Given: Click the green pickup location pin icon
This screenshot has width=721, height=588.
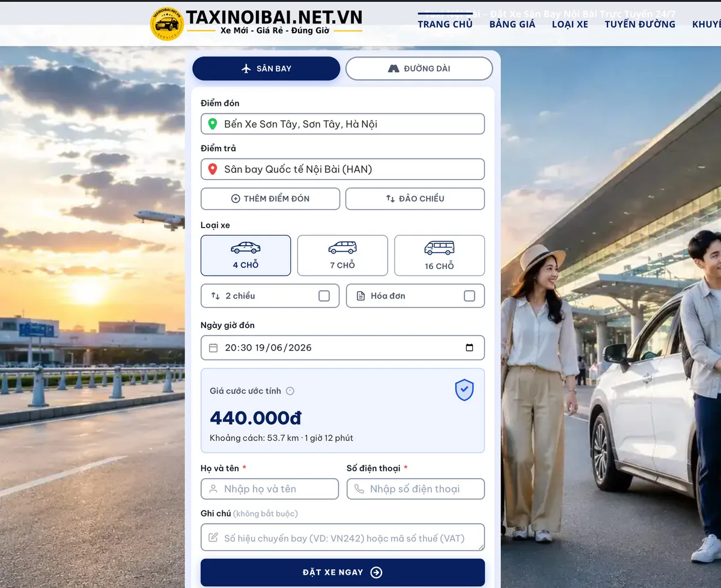Looking at the screenshot, I should coord(212,124).
